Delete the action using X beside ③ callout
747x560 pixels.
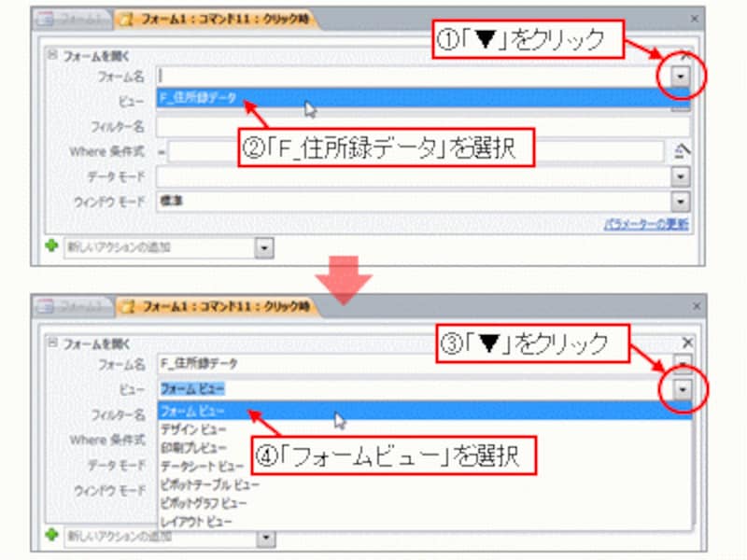tap(687, 343)
